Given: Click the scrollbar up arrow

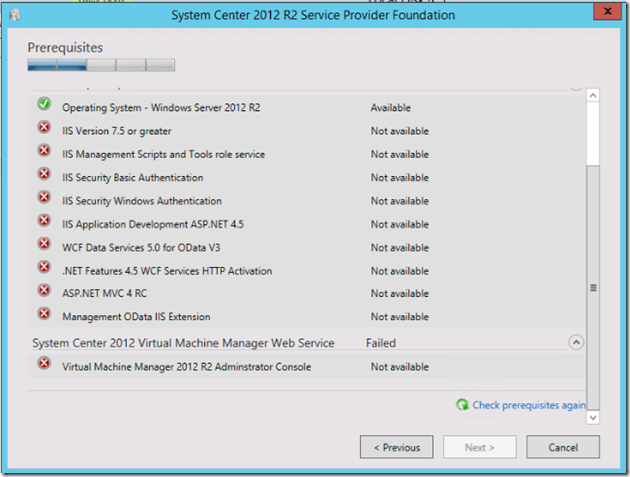Looking at the screenshot, I should [592, 96].
